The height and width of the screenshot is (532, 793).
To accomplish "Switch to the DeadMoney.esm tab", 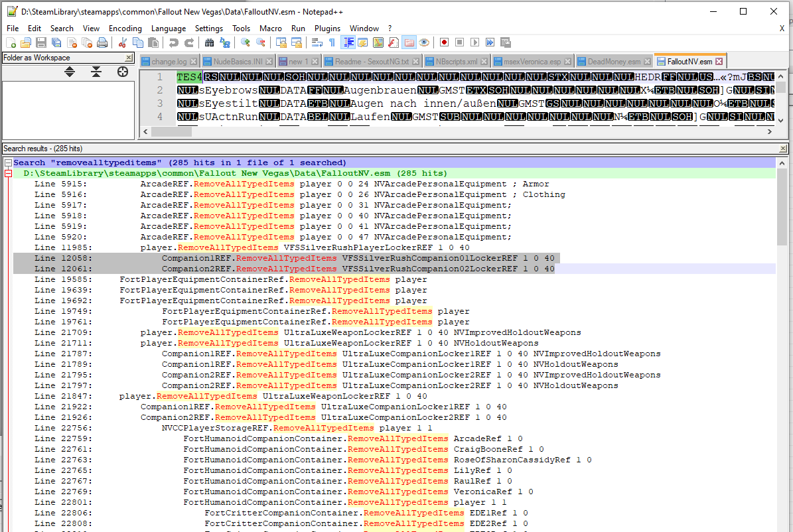I will coord(613,62).
